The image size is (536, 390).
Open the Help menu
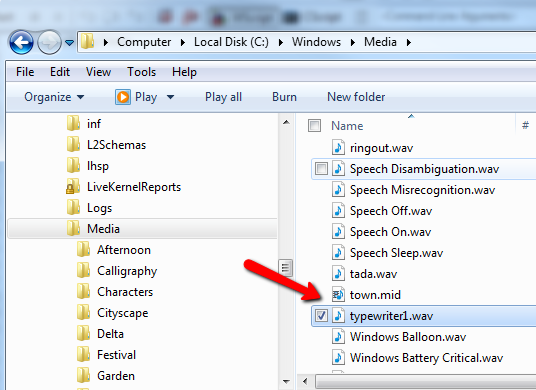coord(184,72)
